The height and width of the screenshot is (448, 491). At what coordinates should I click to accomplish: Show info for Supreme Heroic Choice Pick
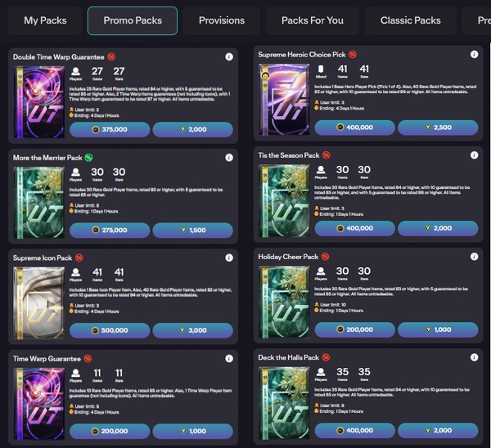[x=474, y=54]
